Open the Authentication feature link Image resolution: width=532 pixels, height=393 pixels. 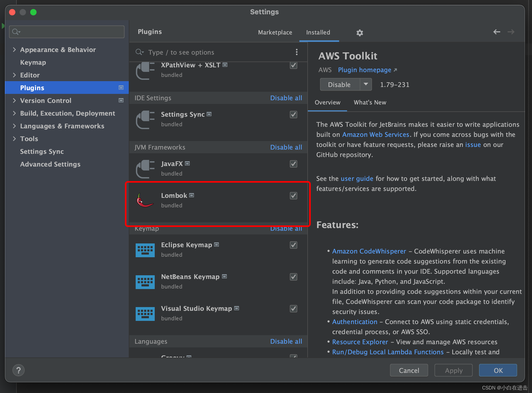tap(355, 322)
